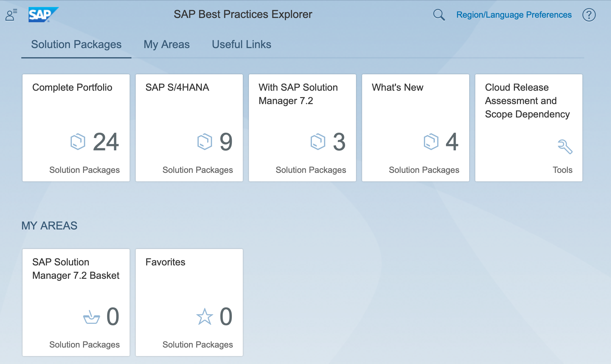Image resolution: width=611 pixels, height=364 pixels.
Task: Open With SAP Solution Manager 7.2 title
Action: coord(298,94)
